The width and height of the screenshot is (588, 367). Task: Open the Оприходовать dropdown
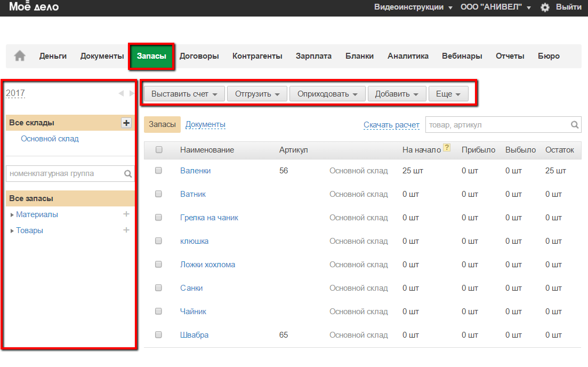pos(327,94)
